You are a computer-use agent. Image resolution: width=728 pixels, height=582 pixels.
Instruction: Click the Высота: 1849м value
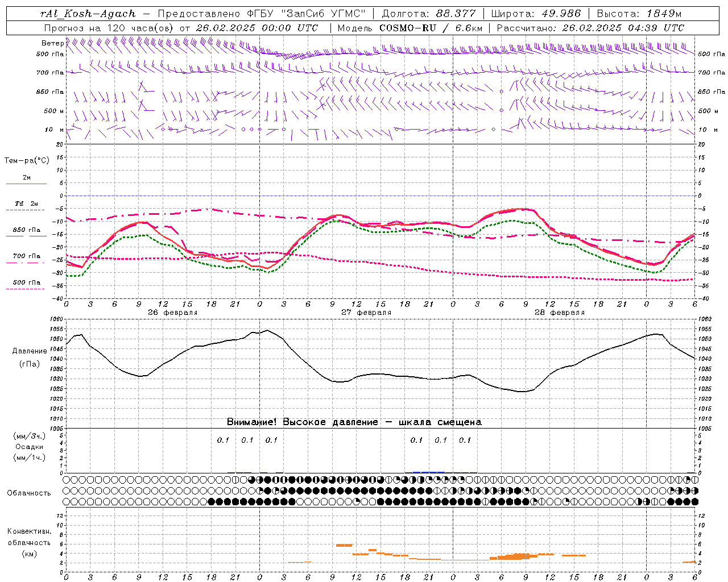pos(639,14)
